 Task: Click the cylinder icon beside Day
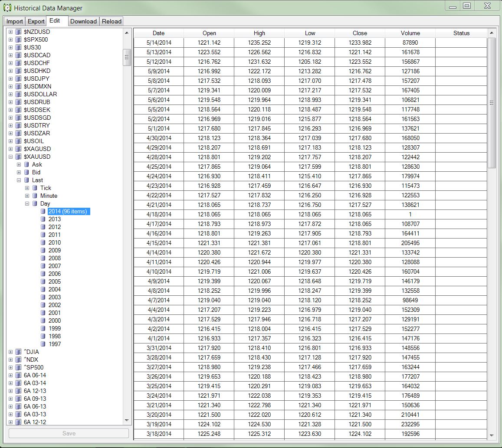click(35, 203)
